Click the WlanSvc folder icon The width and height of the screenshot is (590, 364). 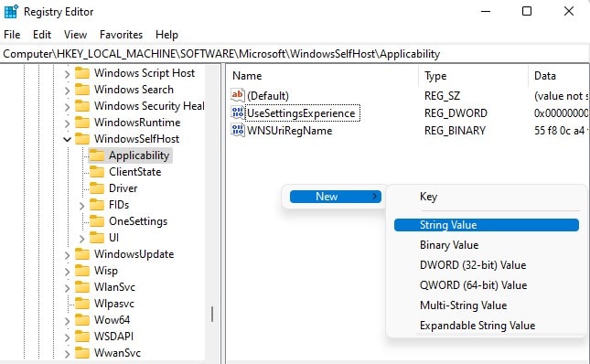[82, 287]
